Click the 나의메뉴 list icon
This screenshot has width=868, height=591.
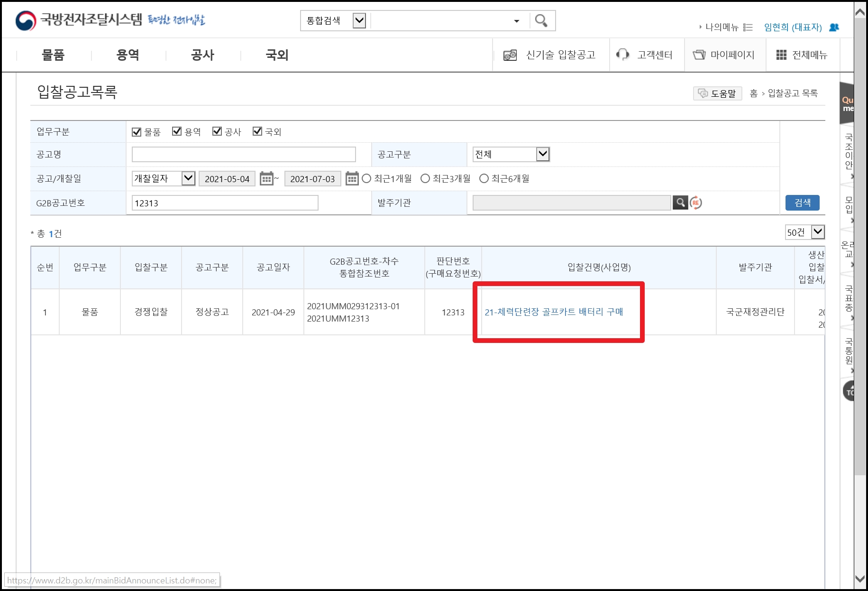(x=748, y=27)
